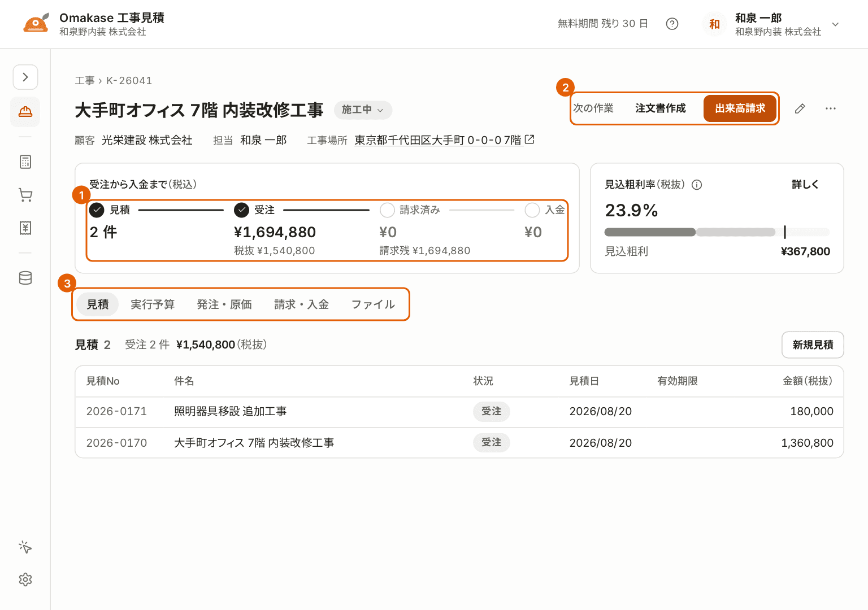Switch to the ファイル tab
The image size is (868, 610).
[x=373, y=304]
